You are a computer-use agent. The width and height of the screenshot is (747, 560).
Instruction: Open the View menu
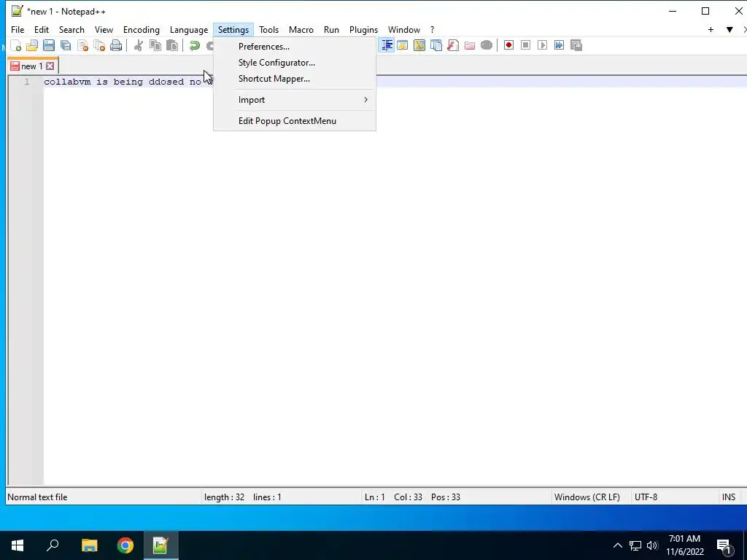pos(104,29)
